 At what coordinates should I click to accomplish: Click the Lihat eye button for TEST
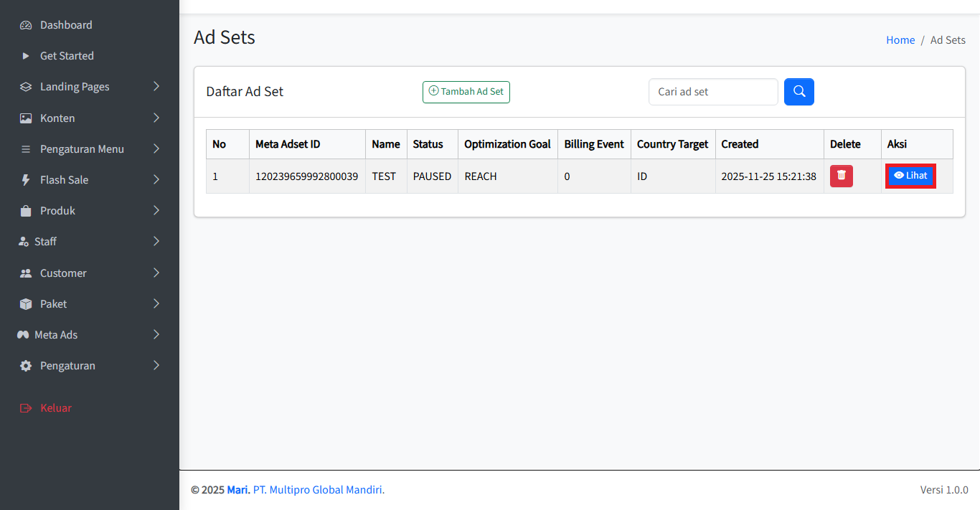910,176
